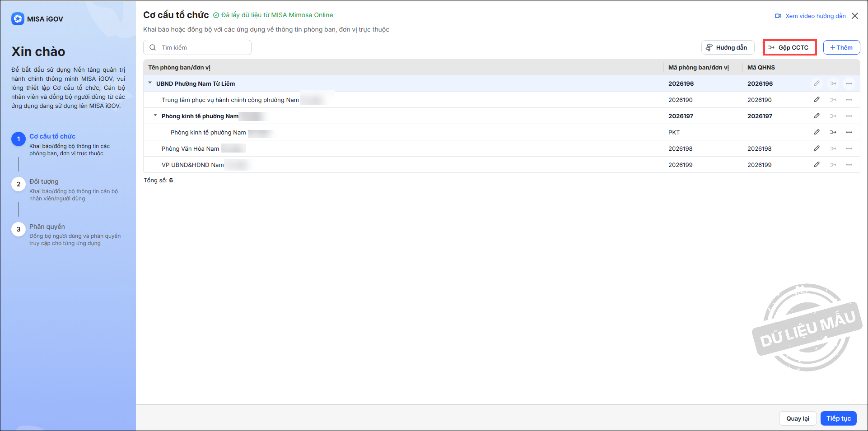The width and height of the screenshot is (868, 431).
Task: Go to step 2 Đối tượng
Action: click(x=44, y=181)
